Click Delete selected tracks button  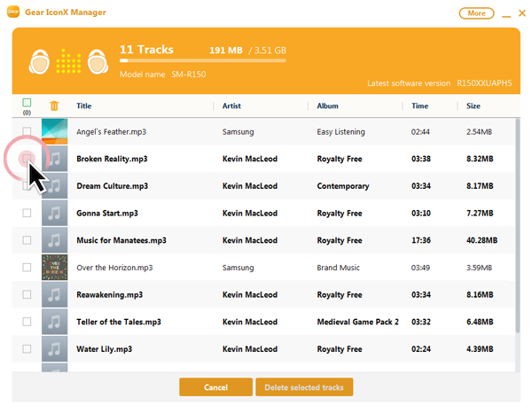coord(304,387)
